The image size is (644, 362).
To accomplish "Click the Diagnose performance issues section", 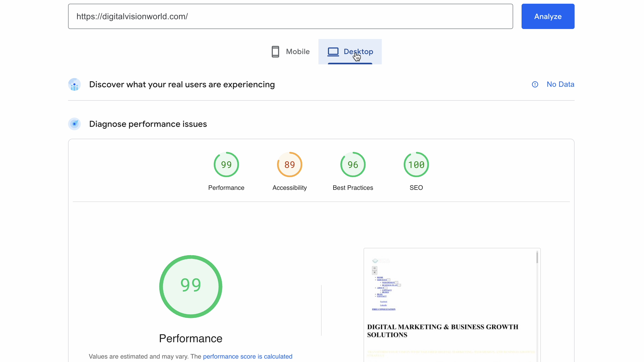I will [148, 124].
